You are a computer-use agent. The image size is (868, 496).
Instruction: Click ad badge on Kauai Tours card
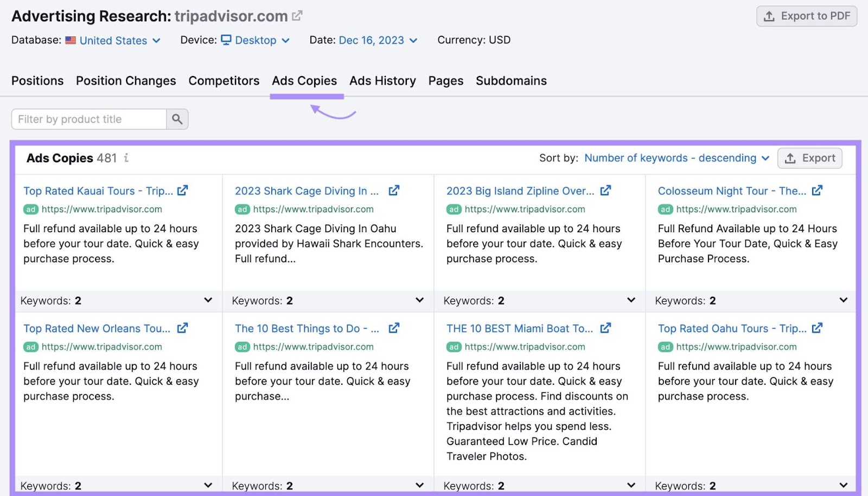31,209
